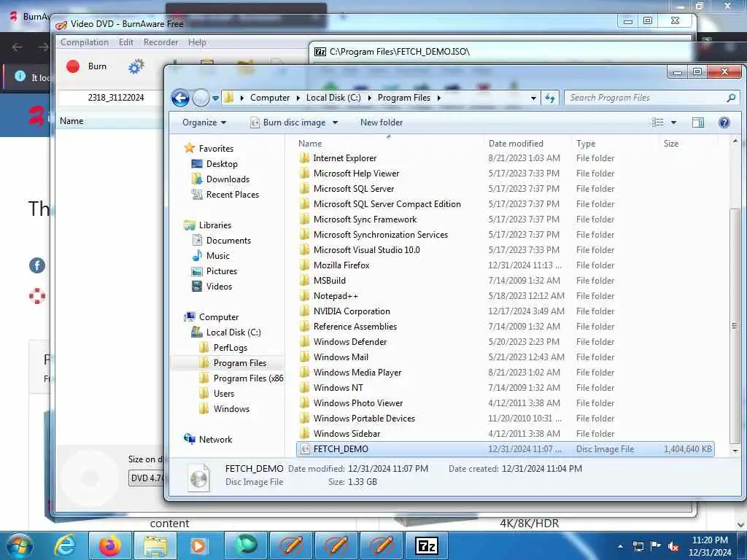Select Windows folder in navigation tree

[x=231, y=409]
